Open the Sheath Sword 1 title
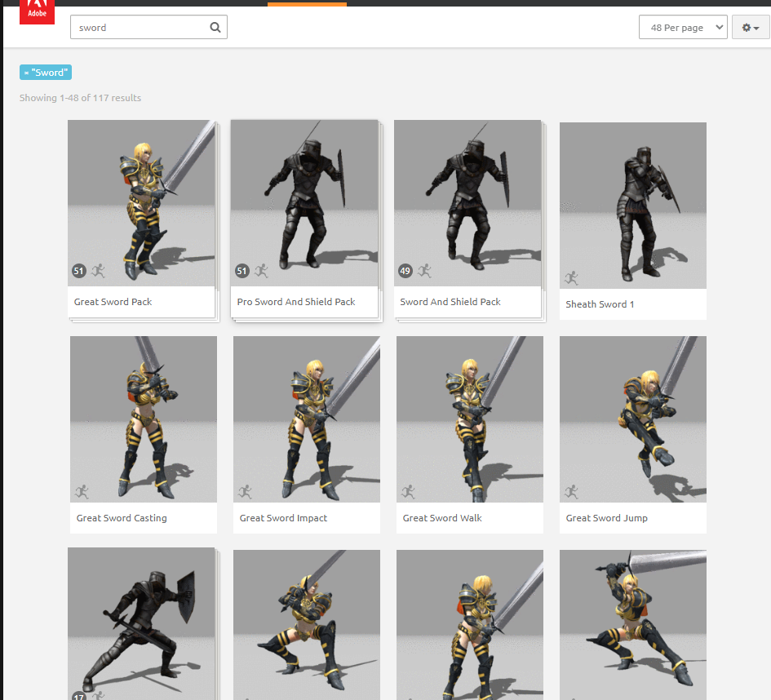 pos(600,304)
